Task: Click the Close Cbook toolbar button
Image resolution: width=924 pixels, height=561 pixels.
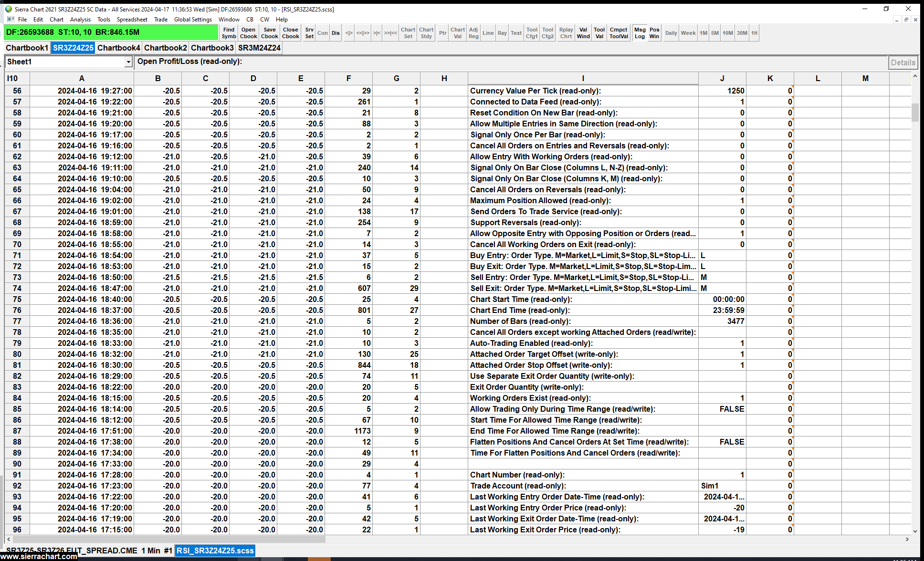Action: [290, 33]
